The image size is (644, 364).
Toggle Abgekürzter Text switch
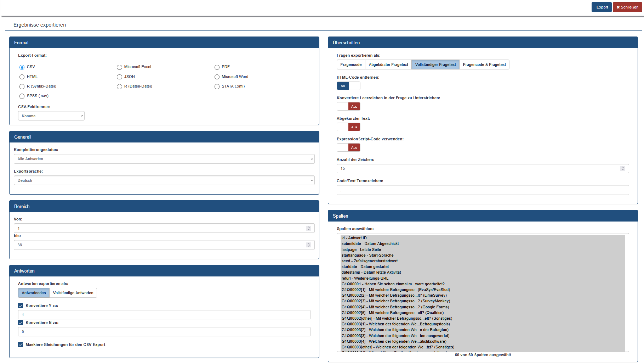pyautogui.click(x=348, y=127)
